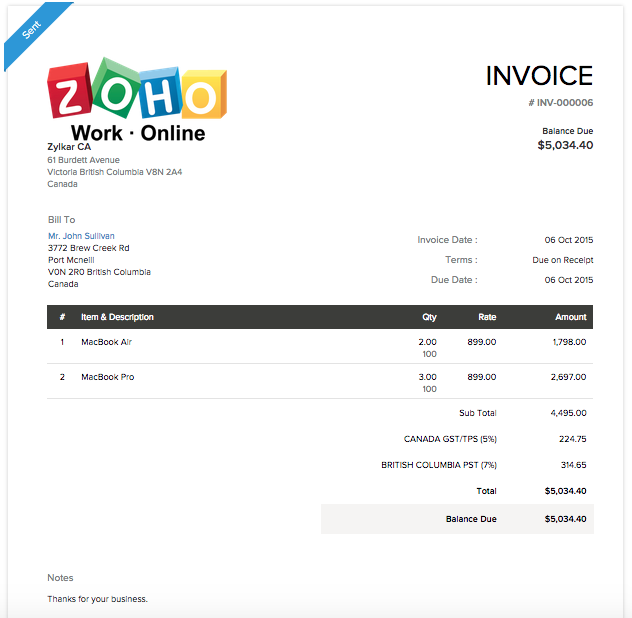The image size is (632, 618).
Task: Select the GST amount 224.75
Action: click(x=572, y=439)
